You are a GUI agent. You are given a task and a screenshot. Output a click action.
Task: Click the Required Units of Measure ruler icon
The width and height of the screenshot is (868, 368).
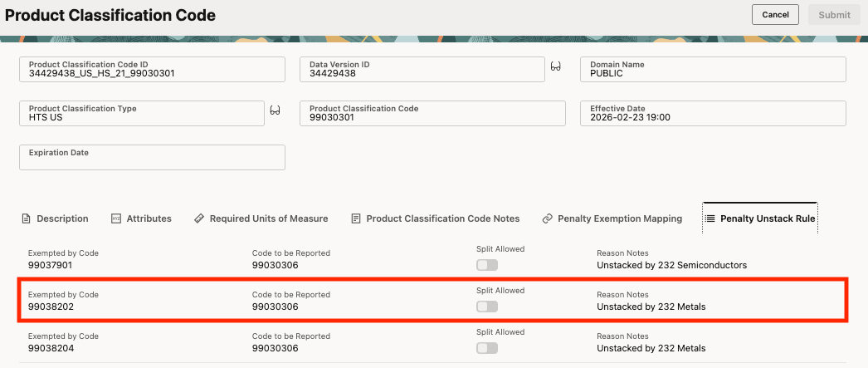[199, 218]
